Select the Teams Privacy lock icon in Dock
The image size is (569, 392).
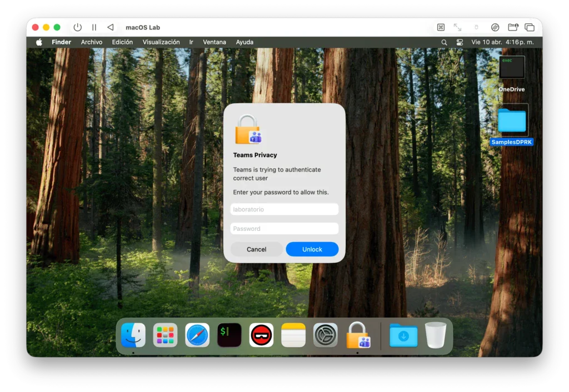pyautogui.click(x=358, y=335)
